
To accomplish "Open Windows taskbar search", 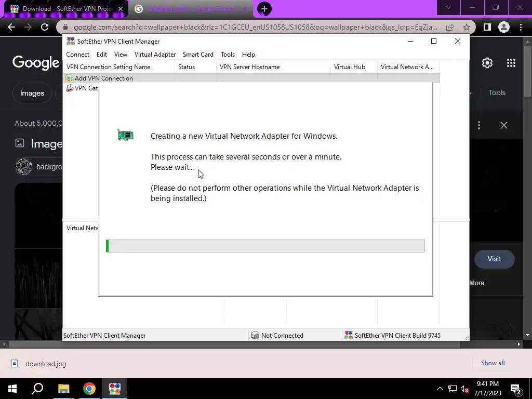I will click(37, 389).
